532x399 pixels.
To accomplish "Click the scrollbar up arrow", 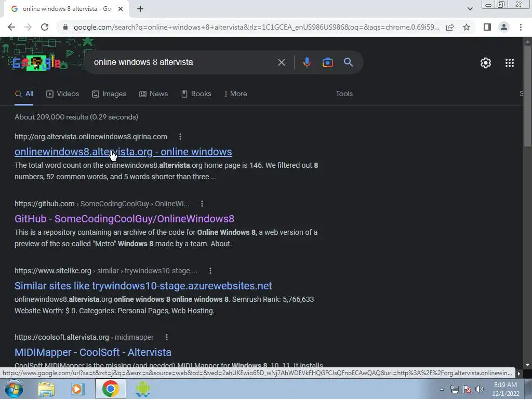I will click(527, 42).
